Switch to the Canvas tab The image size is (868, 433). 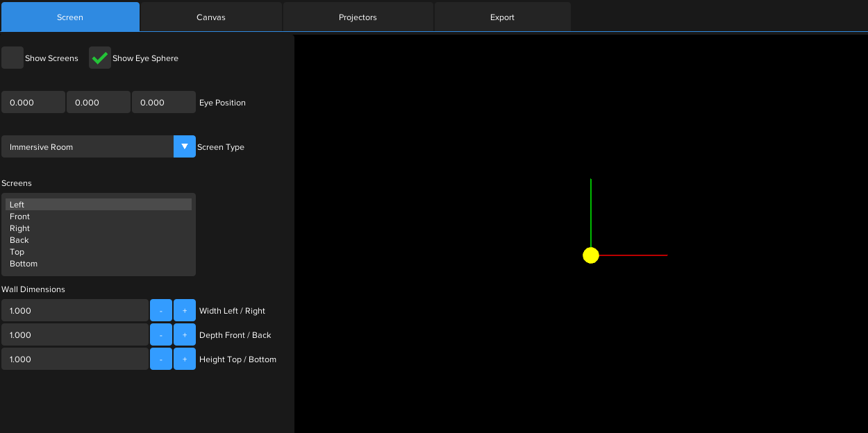(x=211, y=17)
